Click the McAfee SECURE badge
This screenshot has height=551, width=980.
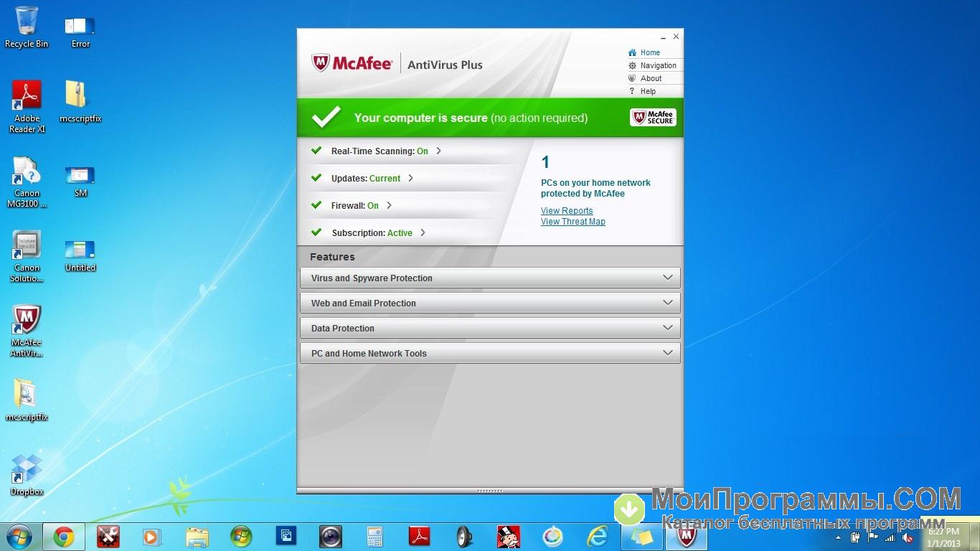point(653,118)
